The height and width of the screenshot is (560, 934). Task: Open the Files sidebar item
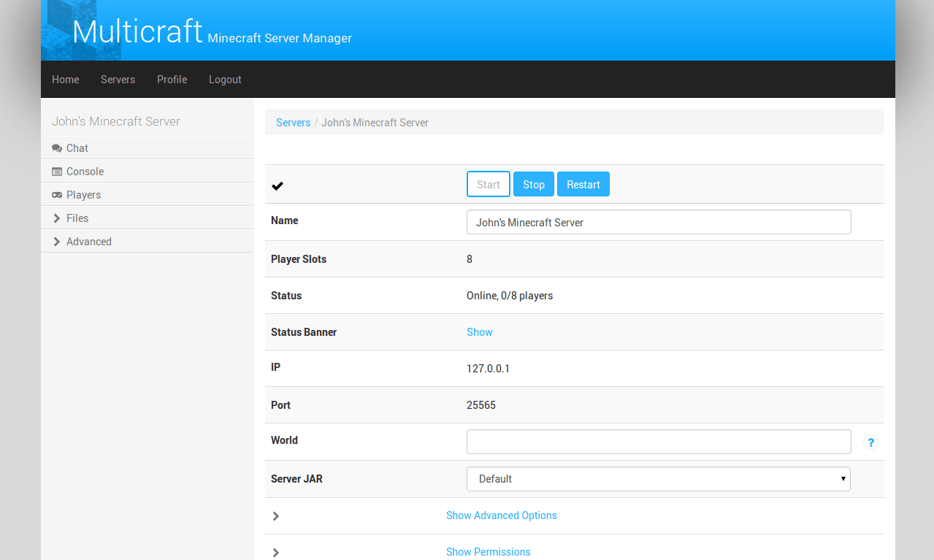pos(148,218)
